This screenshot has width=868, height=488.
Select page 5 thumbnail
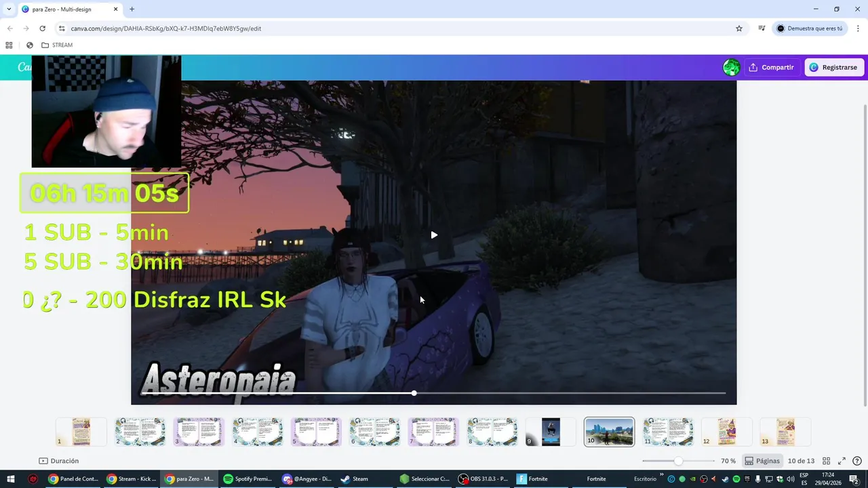tap(316, 432)
